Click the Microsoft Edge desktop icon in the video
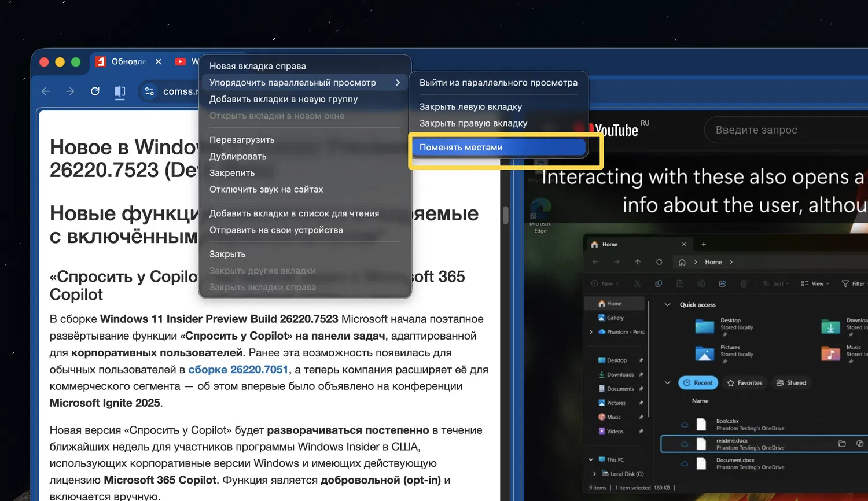The image size is (868, 501). (540, 215)
